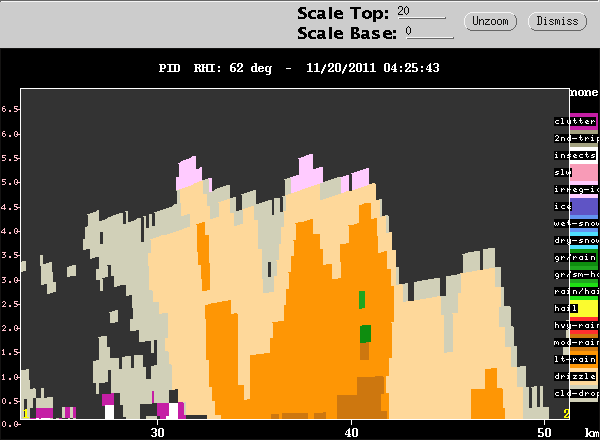Click the yellow marker 2 at plot corner
The height and width of the screenshot is (440, 600).
pyautogui.click(x=566, y=414)
